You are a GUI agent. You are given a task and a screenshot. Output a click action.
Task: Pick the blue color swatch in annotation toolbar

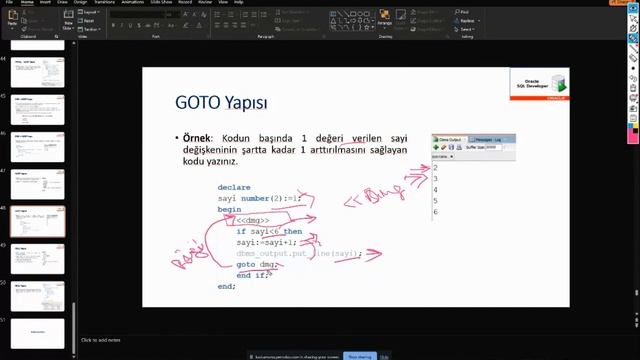(631, 127)
